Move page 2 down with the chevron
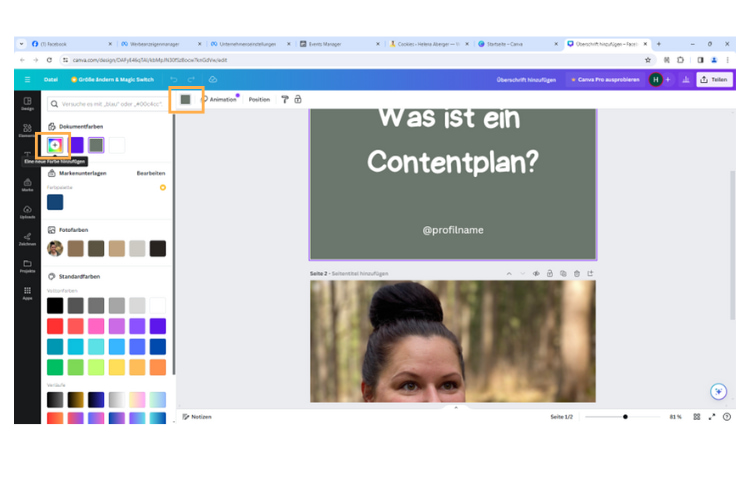The height and width of the screenshot is (500, 750). (522, 273)
